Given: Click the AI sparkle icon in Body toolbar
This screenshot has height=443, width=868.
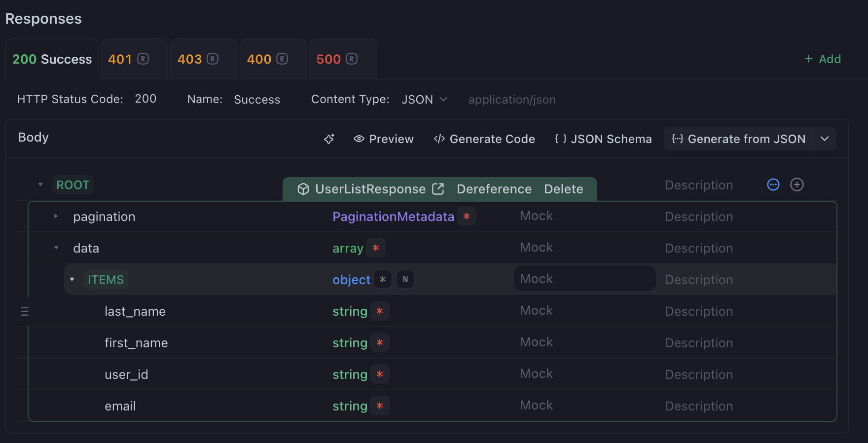Looking at the screenshot, I should [329, 139].
